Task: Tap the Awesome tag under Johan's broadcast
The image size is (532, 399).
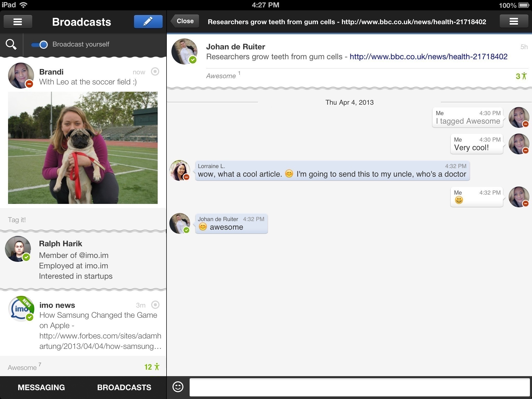Action: pos(221,76)
